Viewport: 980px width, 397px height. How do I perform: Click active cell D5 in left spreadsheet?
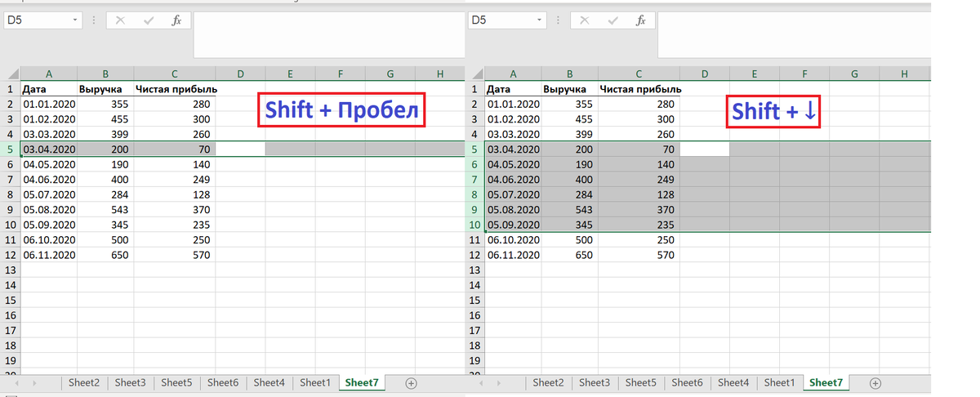pyautogui.click(x=240, y=149)
